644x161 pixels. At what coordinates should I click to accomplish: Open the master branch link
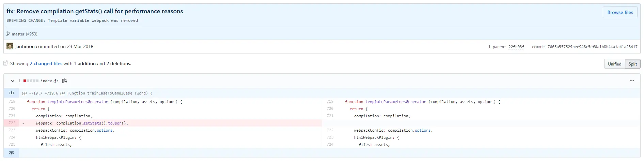[18, 34]
